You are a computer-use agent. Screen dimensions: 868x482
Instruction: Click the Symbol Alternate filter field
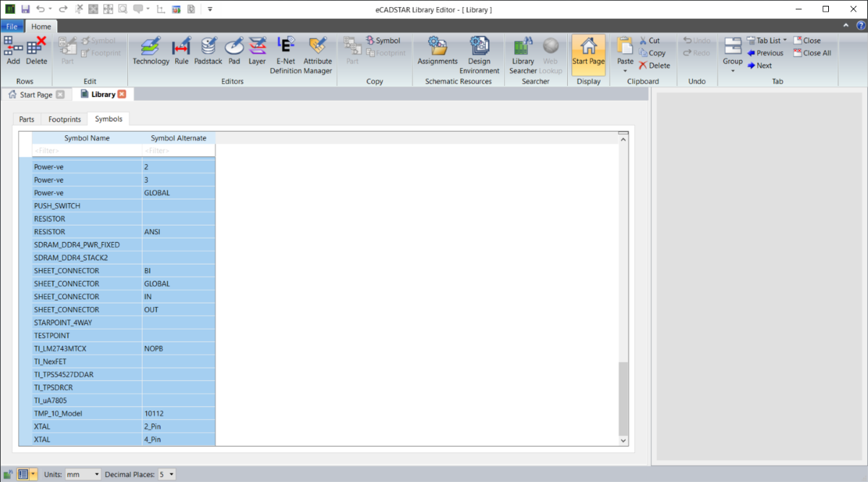[179, 150]
